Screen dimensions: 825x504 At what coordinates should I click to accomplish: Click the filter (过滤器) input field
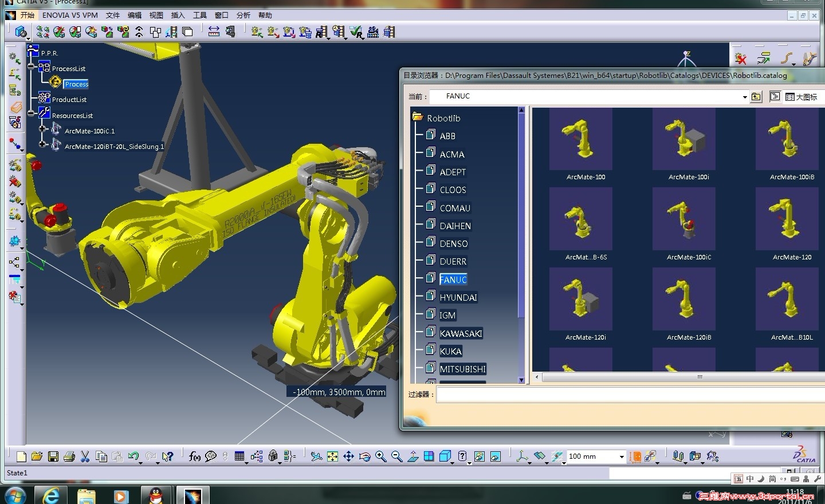click(x=630, y=395)
